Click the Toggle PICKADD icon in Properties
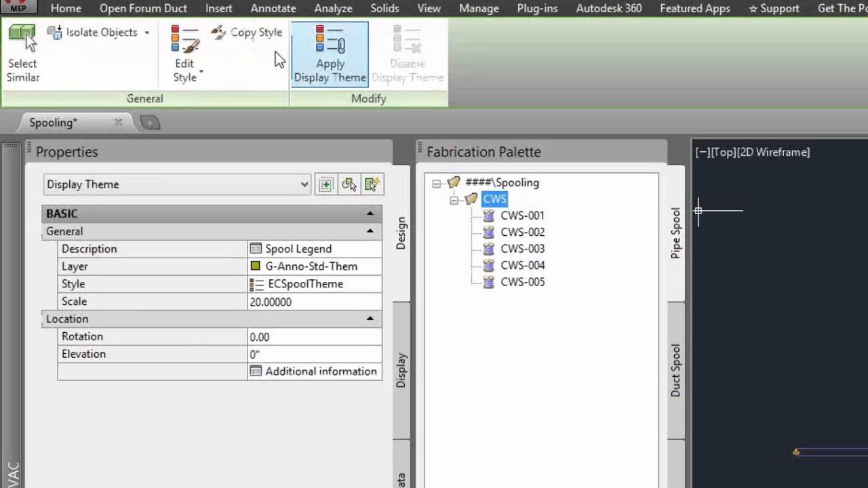 [x=325, y=184]
